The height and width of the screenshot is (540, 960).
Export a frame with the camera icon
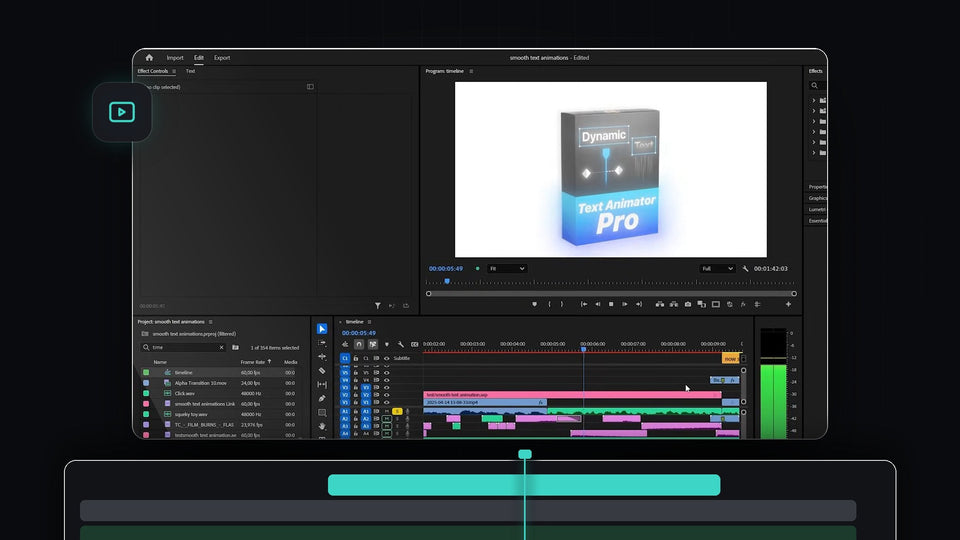[688, 304]
